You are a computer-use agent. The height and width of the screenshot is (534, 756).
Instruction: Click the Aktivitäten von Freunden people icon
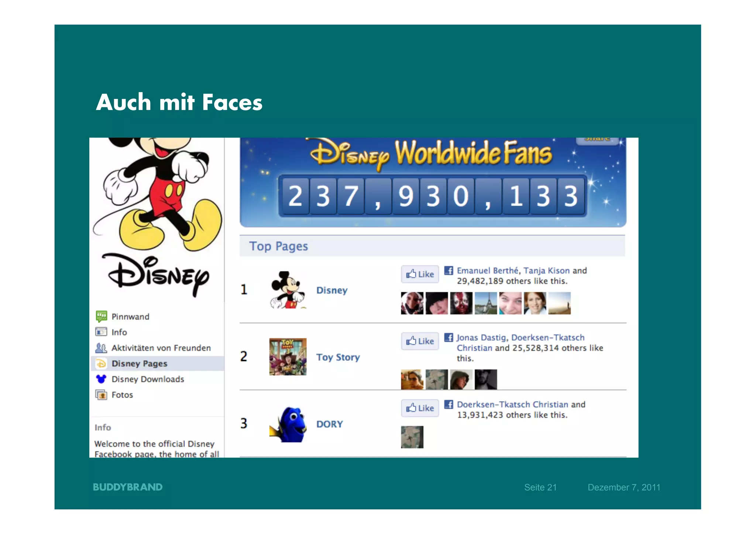[x=101, y=348]
